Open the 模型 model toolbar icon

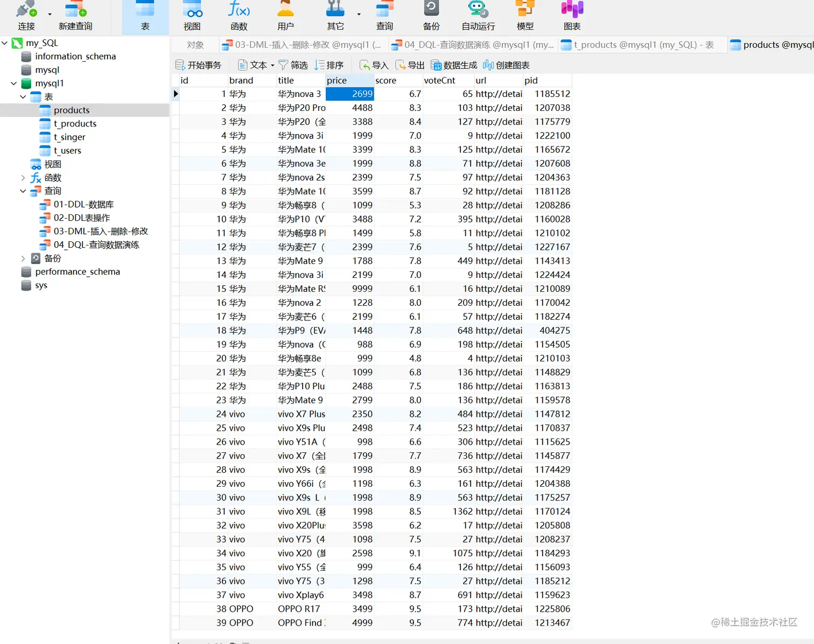pos(525,16)
